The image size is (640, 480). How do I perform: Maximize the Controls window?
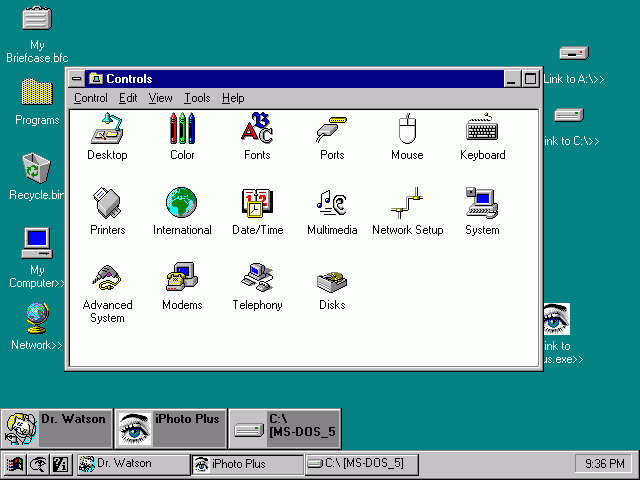[x=530, y=78]
